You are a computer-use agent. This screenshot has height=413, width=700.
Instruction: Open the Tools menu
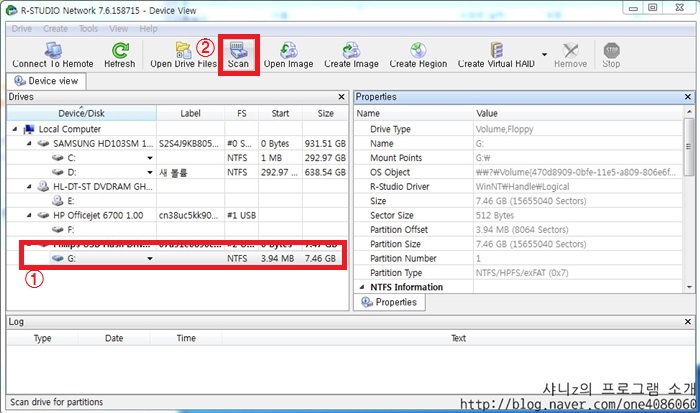pos(88,29)
